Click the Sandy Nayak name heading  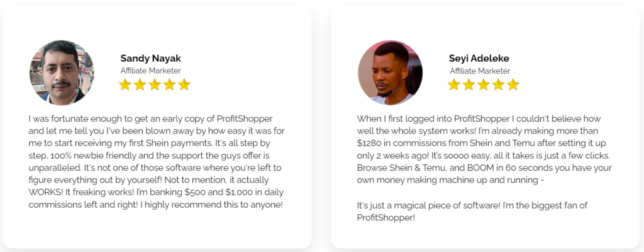tap(151, 59)
